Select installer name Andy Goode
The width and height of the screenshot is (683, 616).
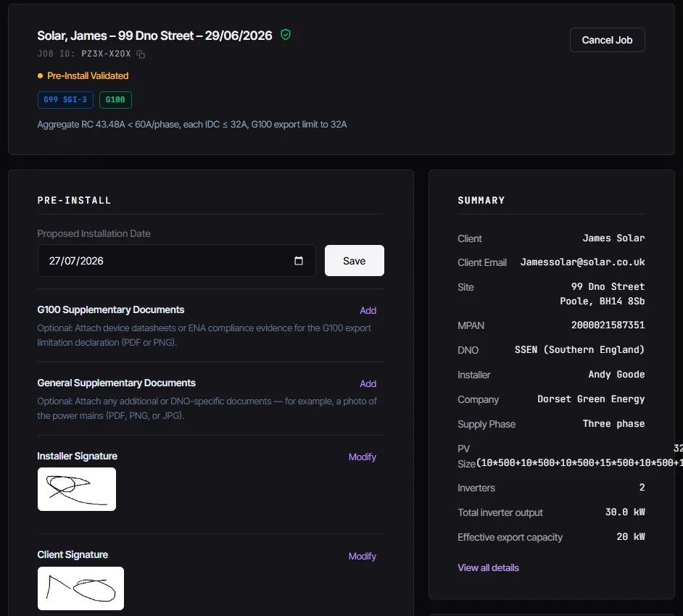point(616,375)
